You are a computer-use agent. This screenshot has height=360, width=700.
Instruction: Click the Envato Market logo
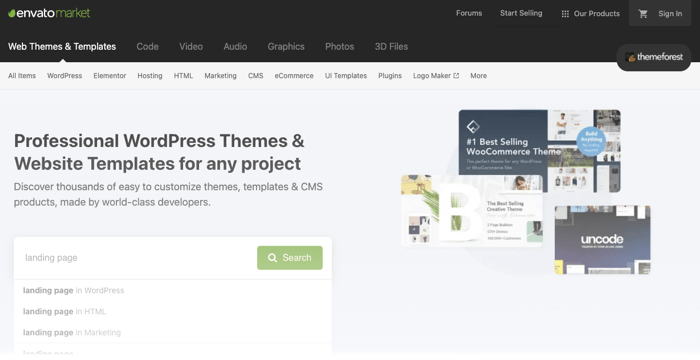click(49, 13)
